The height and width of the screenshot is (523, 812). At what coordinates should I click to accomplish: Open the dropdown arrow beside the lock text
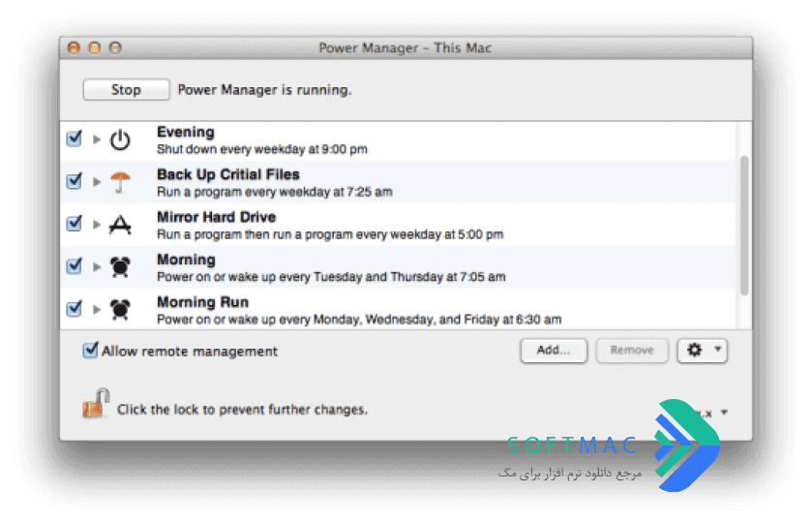point(725,413)
